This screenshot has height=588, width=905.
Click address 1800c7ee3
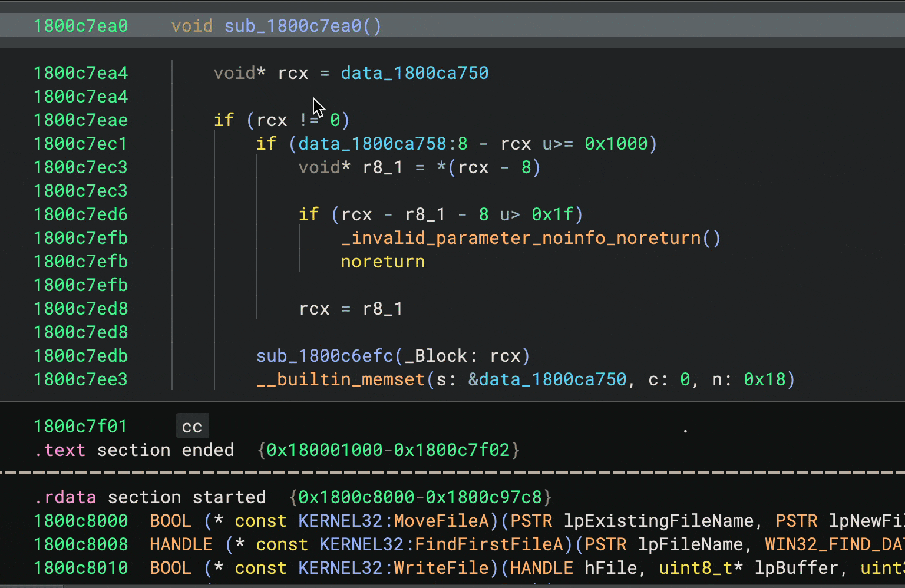coord(81,379)
